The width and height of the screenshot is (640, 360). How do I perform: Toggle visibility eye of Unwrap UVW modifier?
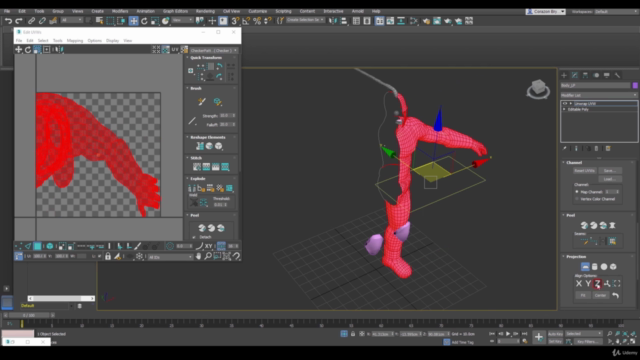(565, 104)
